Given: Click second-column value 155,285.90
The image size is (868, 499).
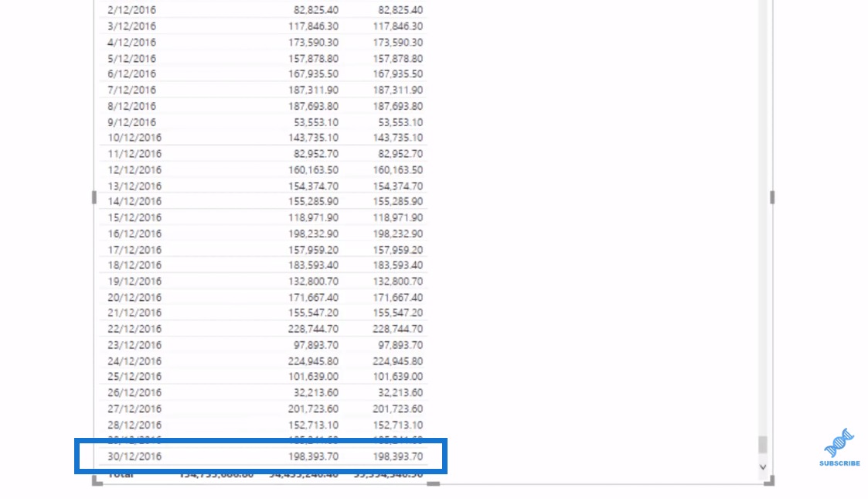Looking at the screenshot, I should (x=397, y=201).
